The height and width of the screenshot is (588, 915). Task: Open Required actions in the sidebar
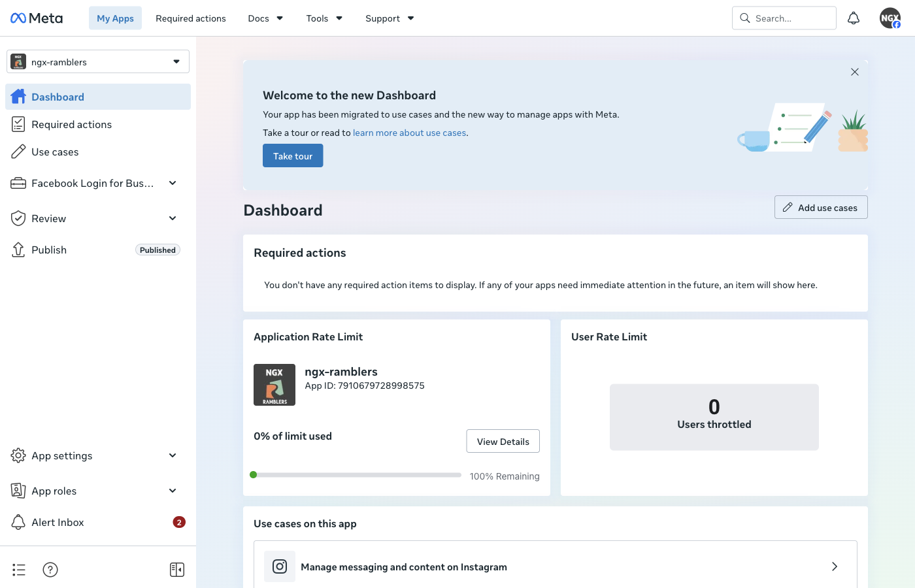coord(98,124)
